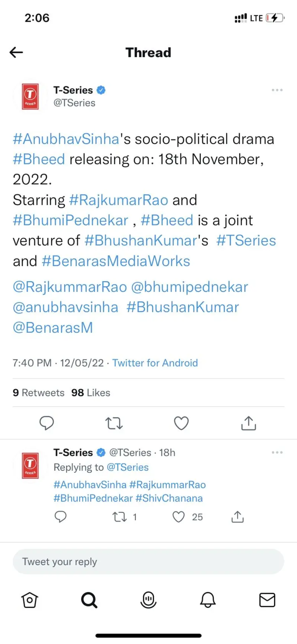Like the main tweet with heart icon

point(181,423)
